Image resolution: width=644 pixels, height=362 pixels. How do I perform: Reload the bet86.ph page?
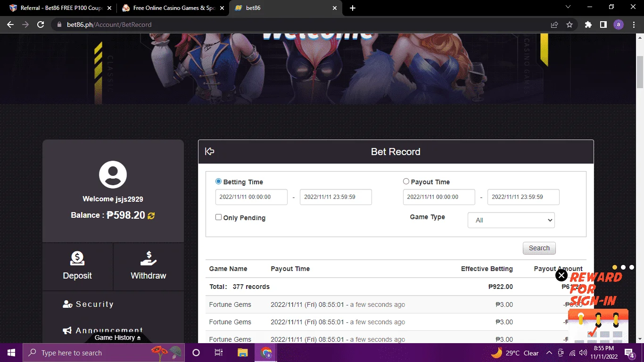tap(41, 25)
